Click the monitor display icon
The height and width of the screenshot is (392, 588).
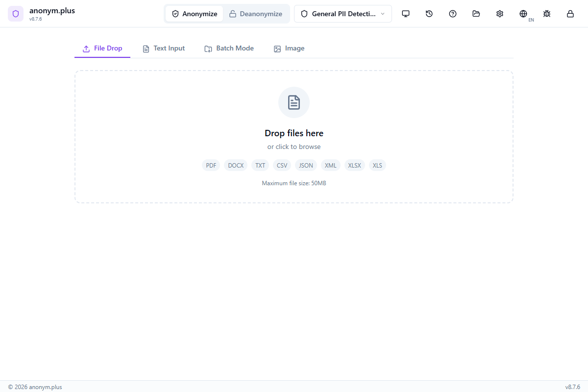click(406, 14)
